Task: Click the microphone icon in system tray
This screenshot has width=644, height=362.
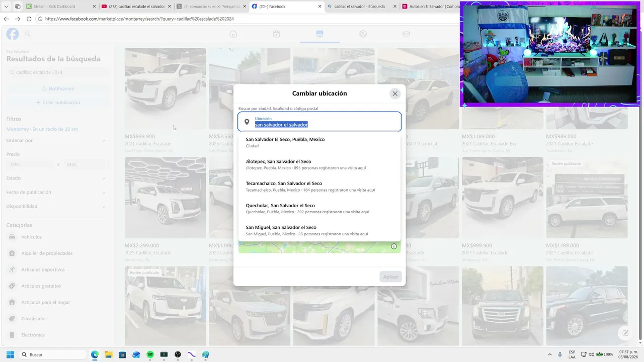Action: [560, 354]
